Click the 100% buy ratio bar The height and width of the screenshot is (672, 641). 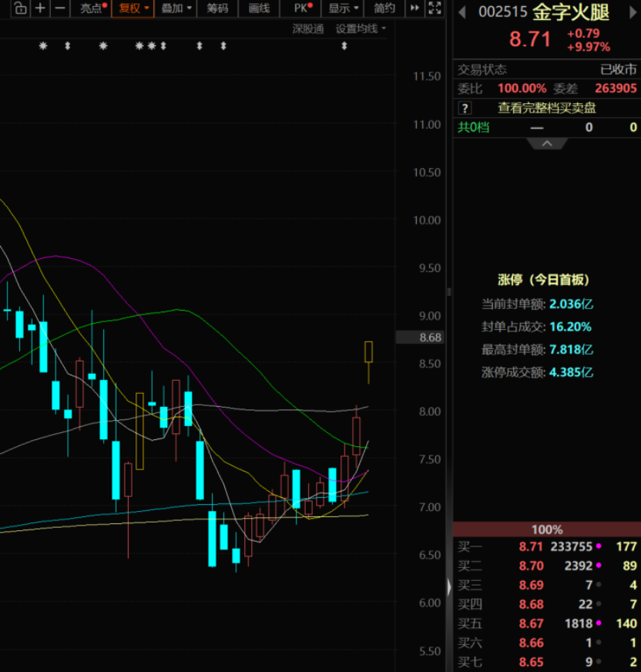point(547,529)
